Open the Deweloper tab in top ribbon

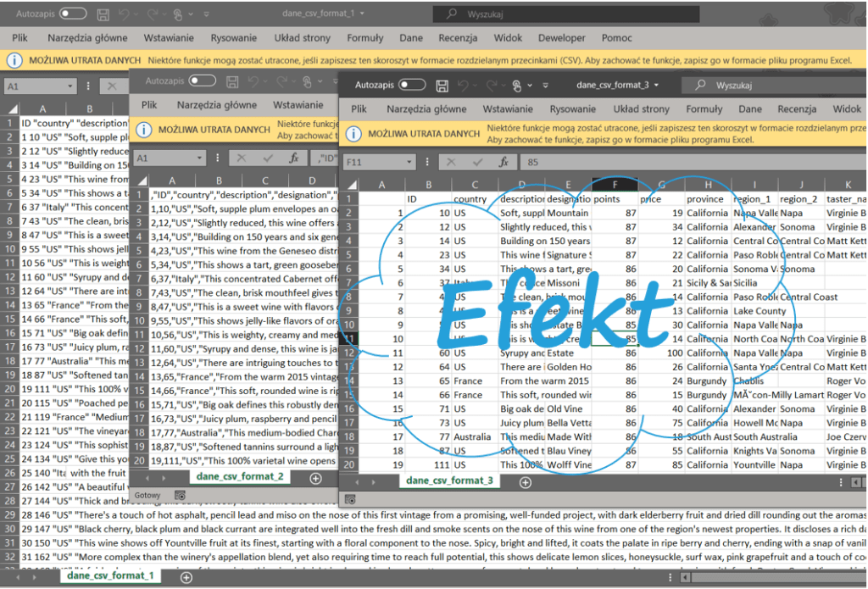pos(561,38)
